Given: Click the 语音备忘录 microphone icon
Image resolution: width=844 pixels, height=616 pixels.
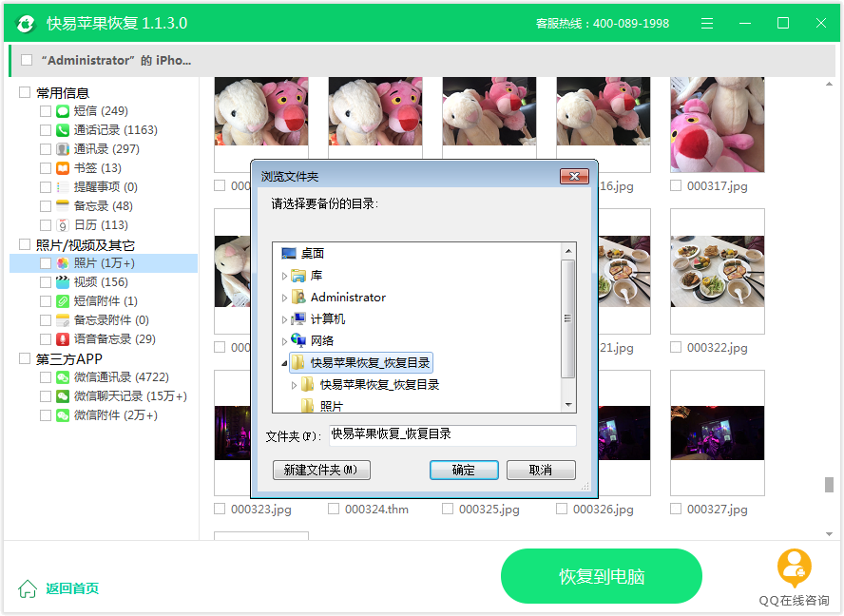Looking at the screenshot, I should [x=63, y=339].
